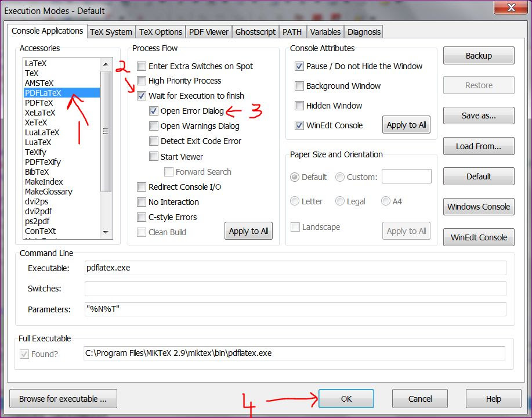Select MakeGlossary in the Accessories list
The height and width of the screenshot is (418, 532).
[x=61, y=192]
